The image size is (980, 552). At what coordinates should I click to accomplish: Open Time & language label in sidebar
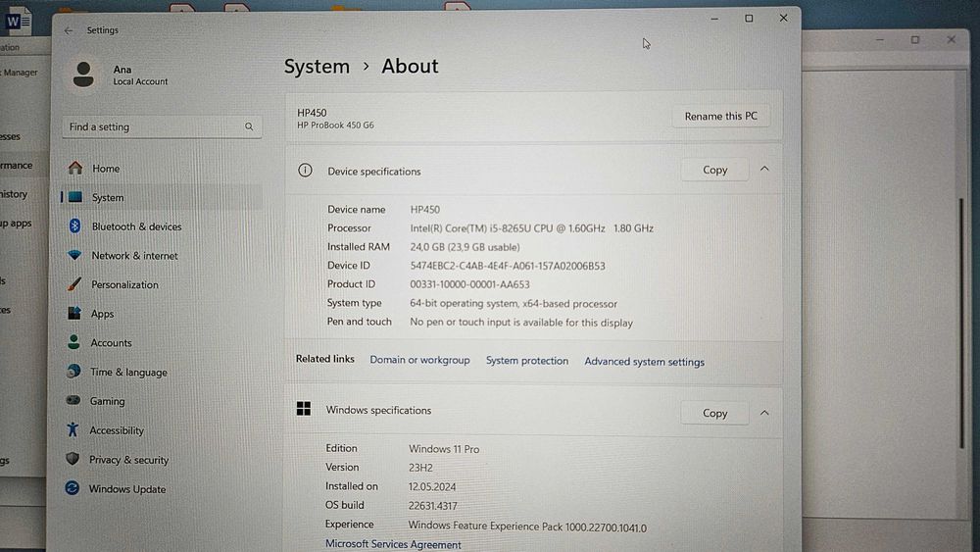pyautogui.click(x=128, y=372)
